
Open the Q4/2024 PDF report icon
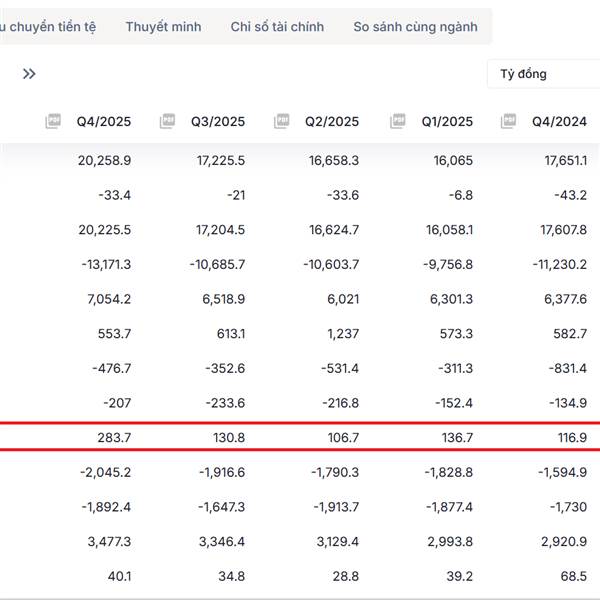510,122
